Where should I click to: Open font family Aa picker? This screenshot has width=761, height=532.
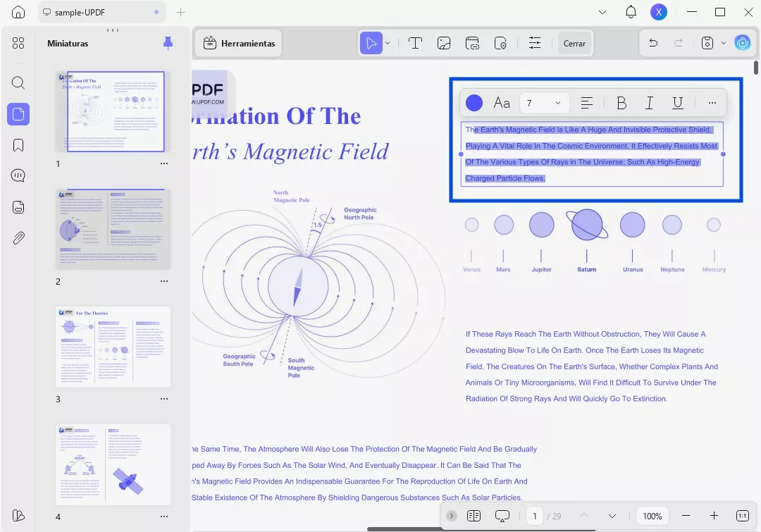(502, 103)
